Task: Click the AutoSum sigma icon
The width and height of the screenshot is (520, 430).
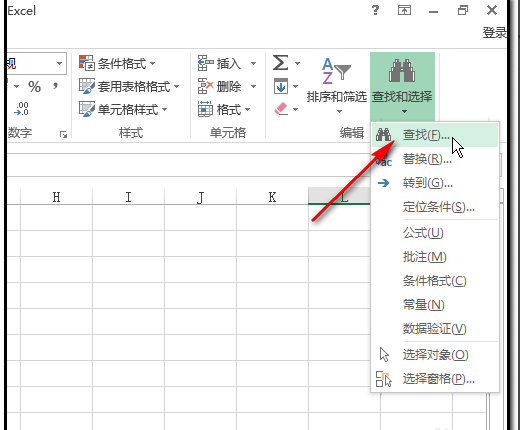Action: point(280,63)
